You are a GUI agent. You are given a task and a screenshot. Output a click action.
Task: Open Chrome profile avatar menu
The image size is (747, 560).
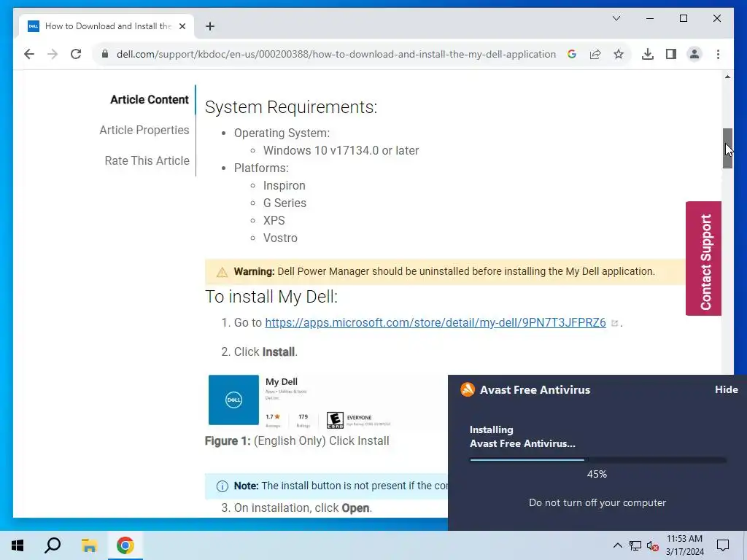click(694, 54)
